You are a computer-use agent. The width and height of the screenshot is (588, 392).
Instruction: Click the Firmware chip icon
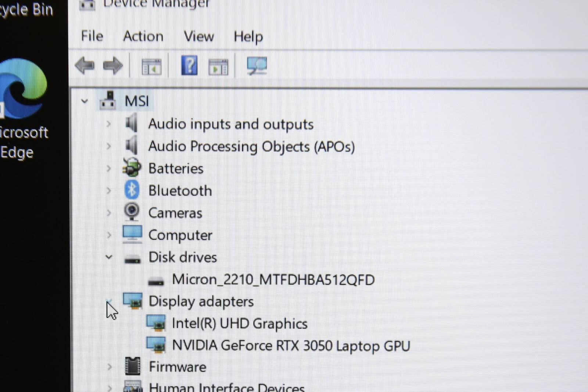click(x=133, y=366)
